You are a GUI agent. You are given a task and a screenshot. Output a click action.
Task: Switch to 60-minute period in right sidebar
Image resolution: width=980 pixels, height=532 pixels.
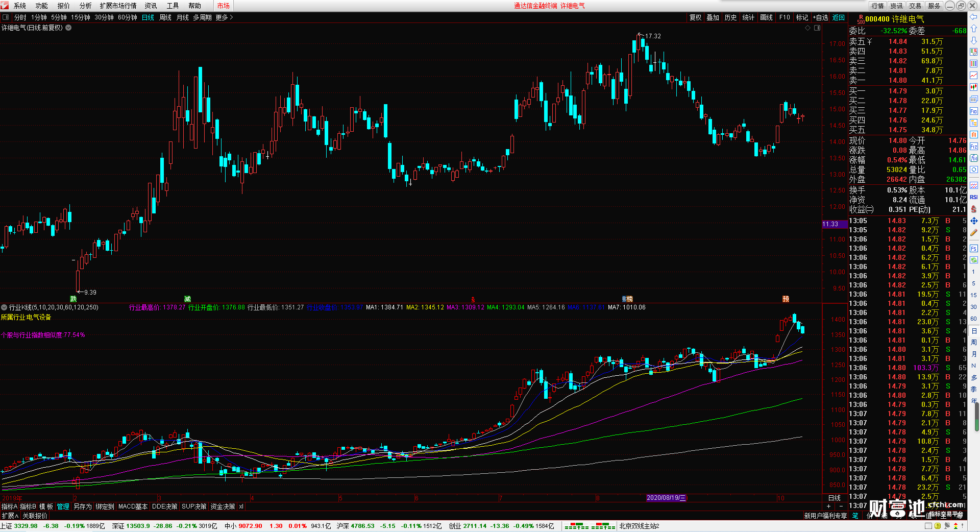973,319
